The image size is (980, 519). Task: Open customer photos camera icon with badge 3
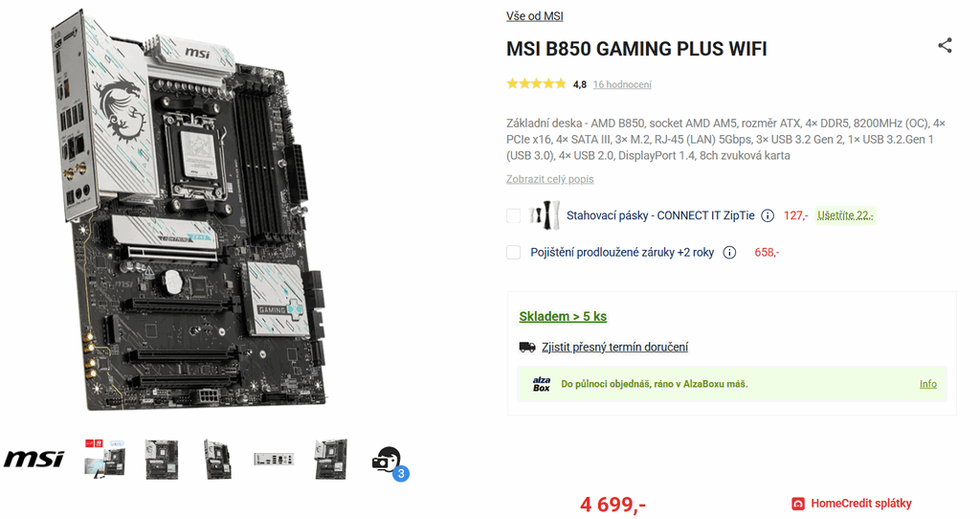click(x=390, y=463)
